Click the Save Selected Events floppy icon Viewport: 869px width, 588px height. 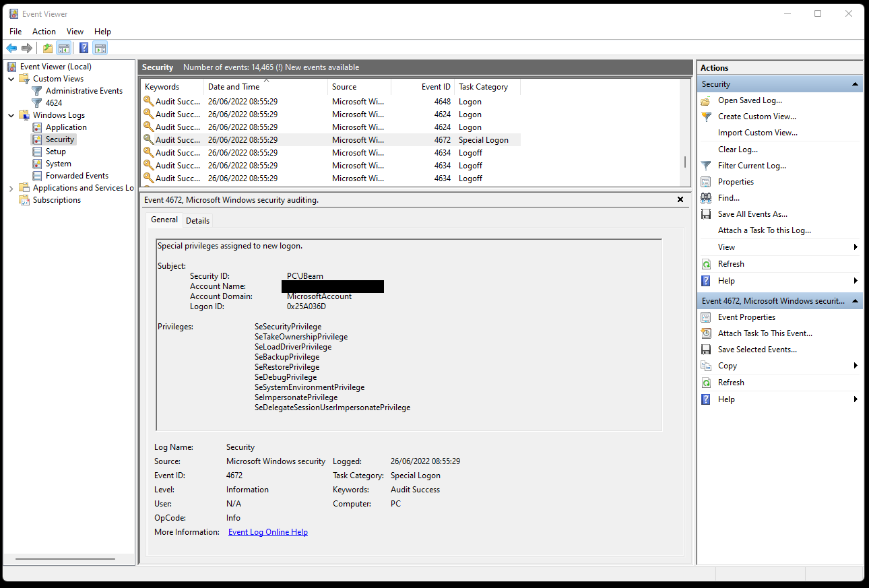706,350
